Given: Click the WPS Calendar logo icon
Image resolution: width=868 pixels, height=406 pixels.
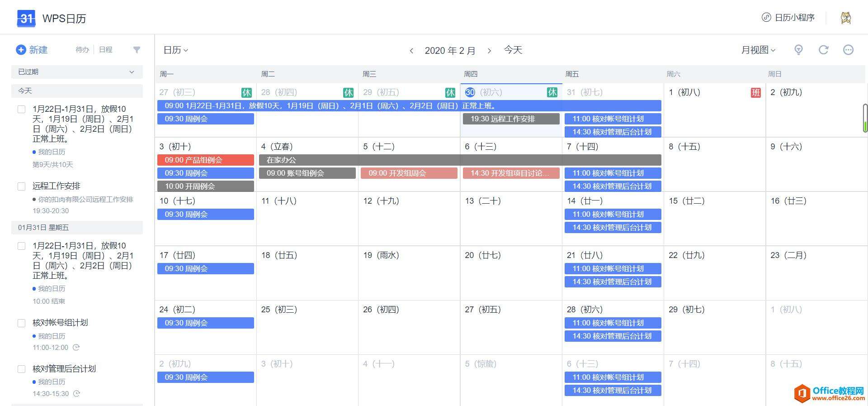Looking at the screenshot, I should [x=26, y=18].
